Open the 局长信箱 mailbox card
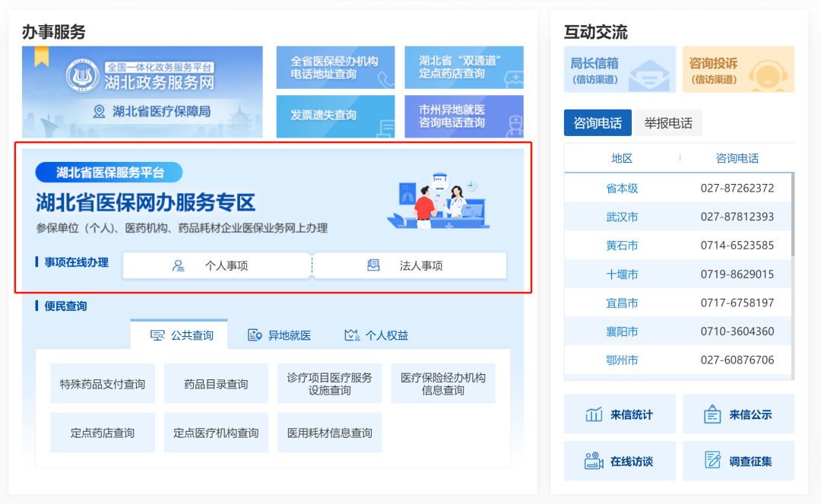821x504 pixels. pyautogui.click(x=620, y=70)
